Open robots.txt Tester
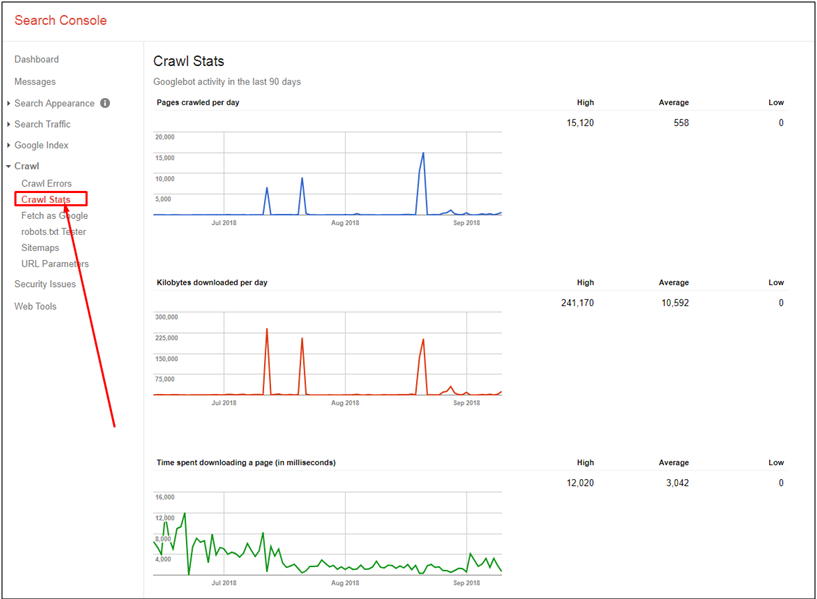This screenshot has height=599, width=817. click(x=54, y=232)
